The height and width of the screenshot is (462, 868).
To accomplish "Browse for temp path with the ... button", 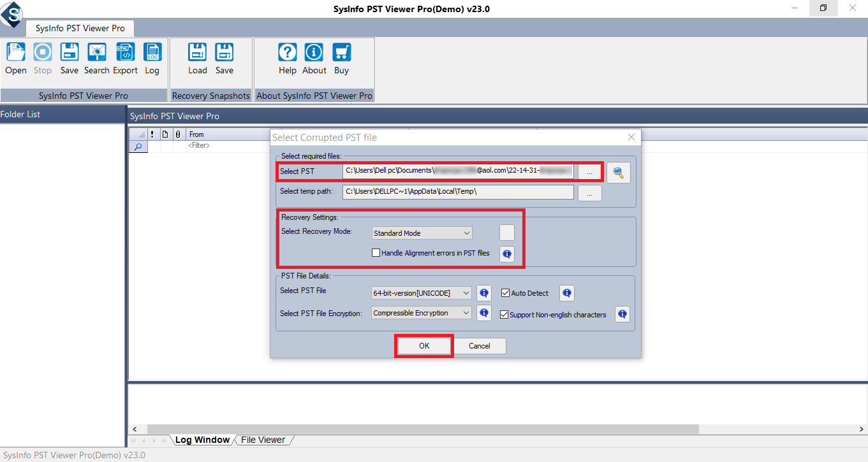I will click(590, 192).
